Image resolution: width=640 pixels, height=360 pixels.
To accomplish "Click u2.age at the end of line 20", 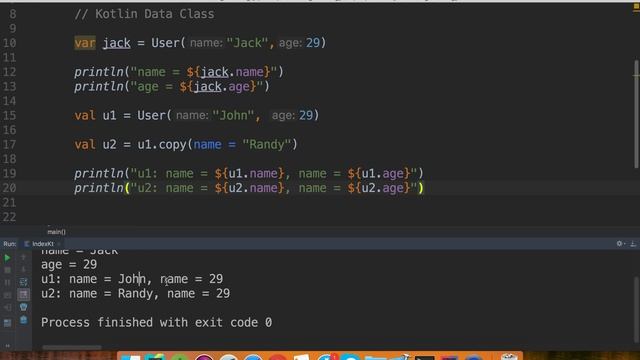I will click(x=382, y=188).
